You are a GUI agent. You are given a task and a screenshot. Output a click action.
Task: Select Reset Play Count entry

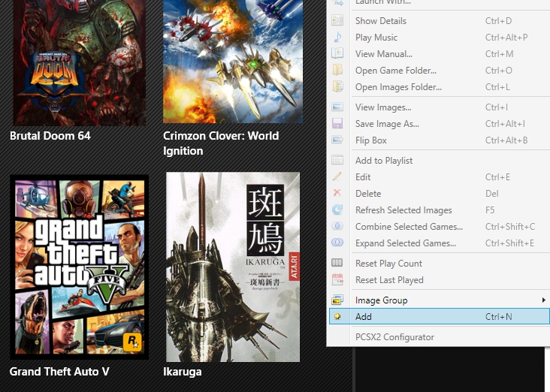click(439, 263)
